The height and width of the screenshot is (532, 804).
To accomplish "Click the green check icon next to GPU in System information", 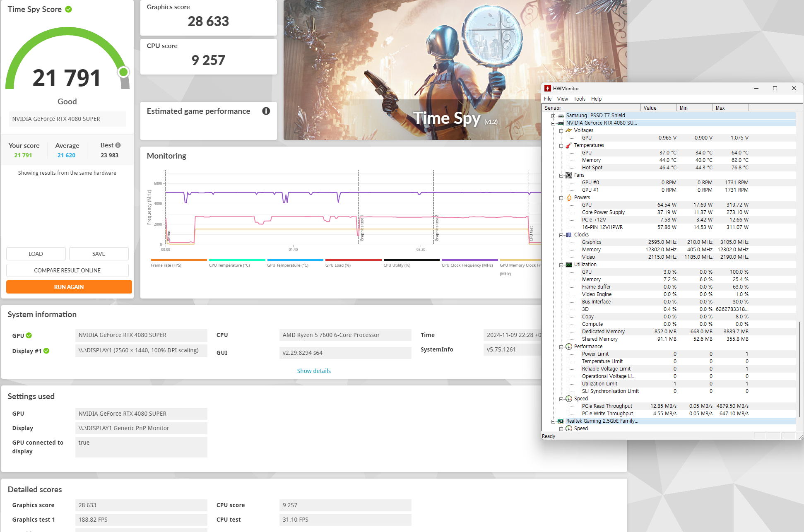I will 29,335.
